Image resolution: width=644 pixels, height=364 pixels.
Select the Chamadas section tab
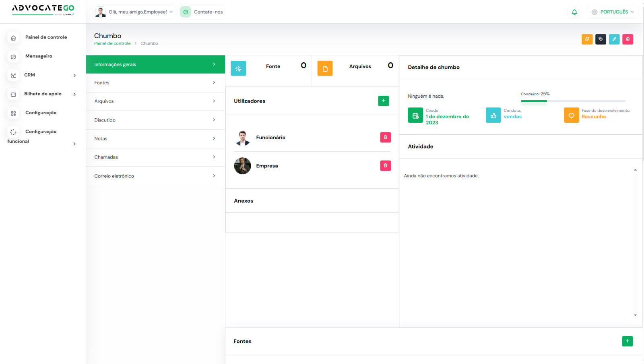coord(155,157)
